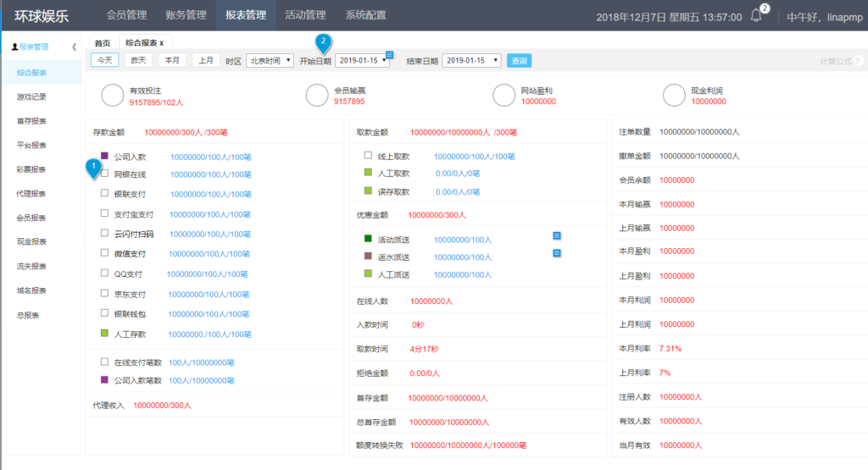The height and width of the screenshot is (470, 868).
Task: Click the purple swatch beside 公司入款
Action: point(104,156)
